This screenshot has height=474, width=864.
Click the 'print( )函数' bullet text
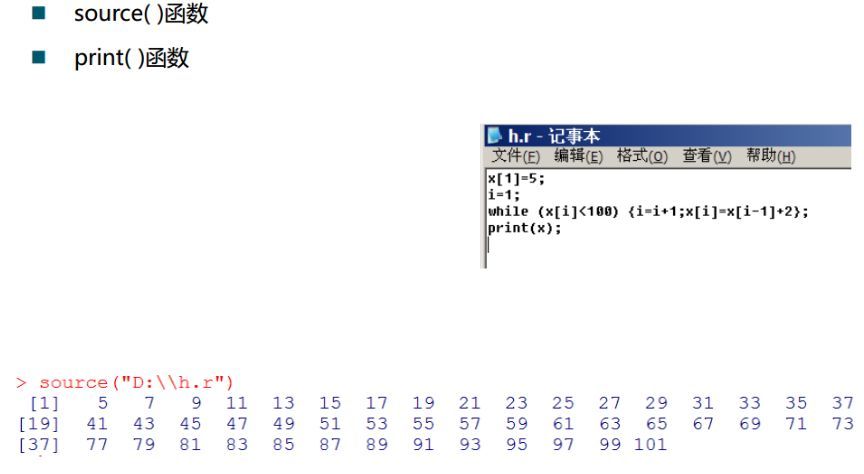[131, 57]
